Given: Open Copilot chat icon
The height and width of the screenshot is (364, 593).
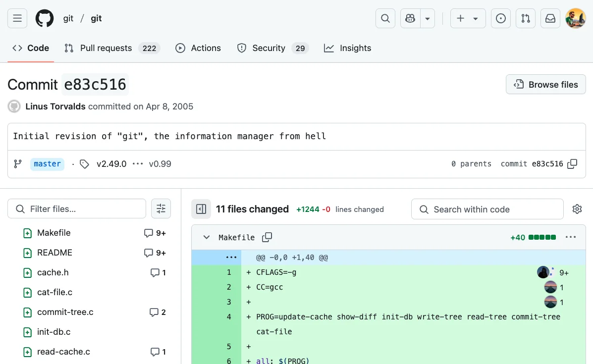Looking at the screenshot, I should click(x=410, y=18).
